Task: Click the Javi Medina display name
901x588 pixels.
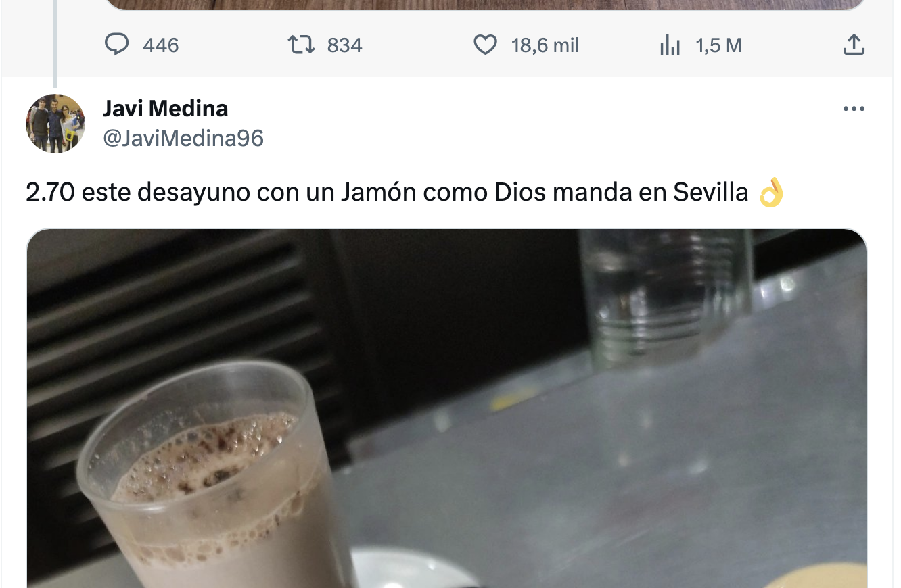Action: [166, 108]
